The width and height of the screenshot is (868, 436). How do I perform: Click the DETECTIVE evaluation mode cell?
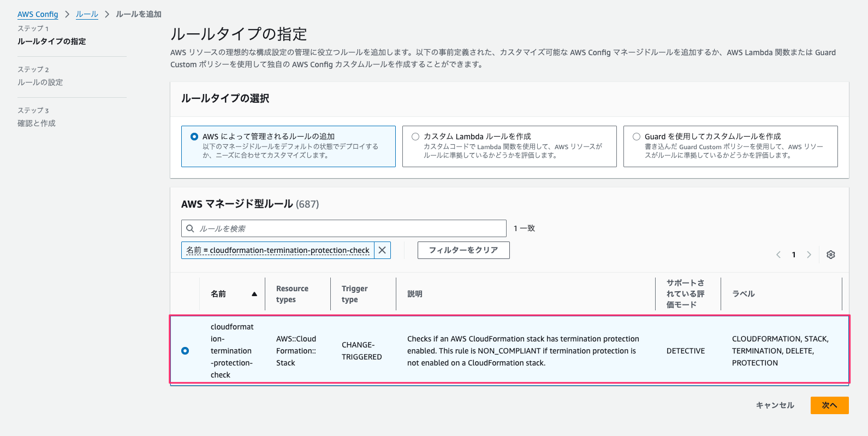coord(686,351)
